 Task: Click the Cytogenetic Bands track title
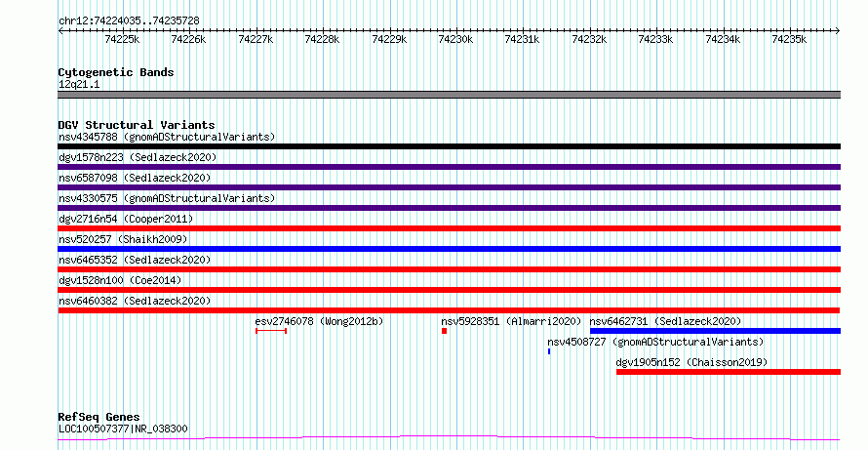point(116,72)
